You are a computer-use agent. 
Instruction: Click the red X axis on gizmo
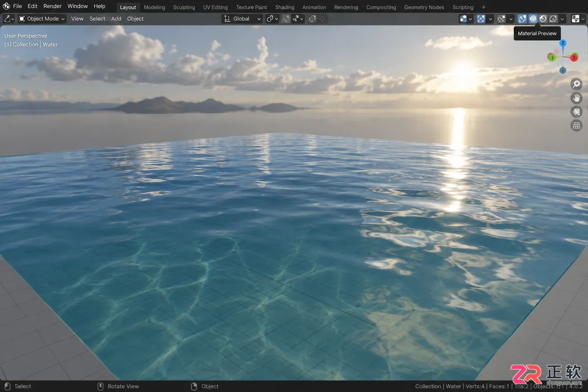pos(574,57)
